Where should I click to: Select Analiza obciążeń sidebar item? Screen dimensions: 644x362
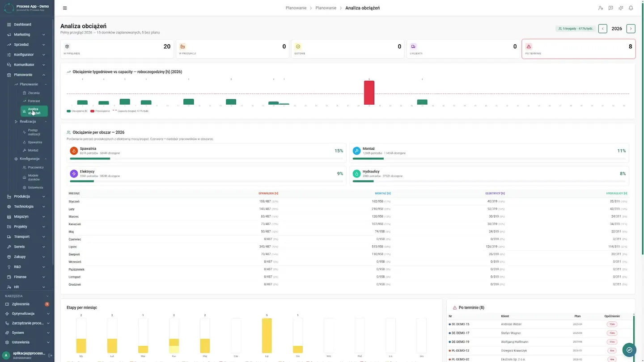point(34,111)
